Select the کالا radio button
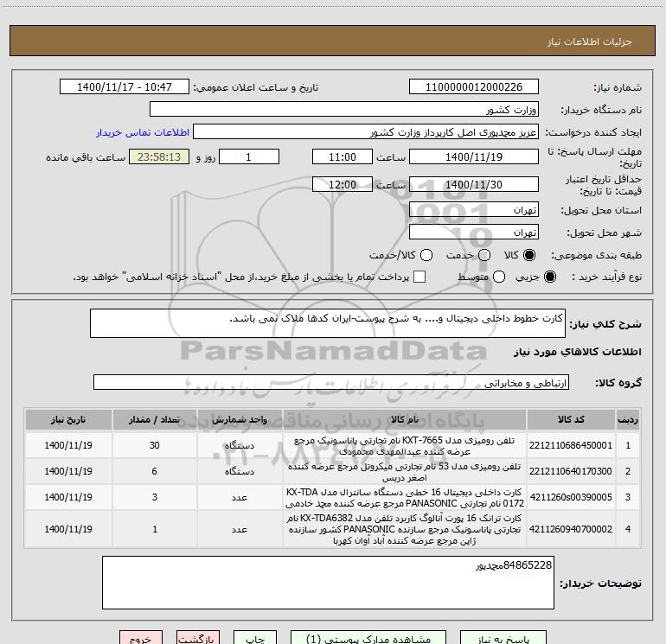The image size is (666, 644). click(x=529, y=255)
